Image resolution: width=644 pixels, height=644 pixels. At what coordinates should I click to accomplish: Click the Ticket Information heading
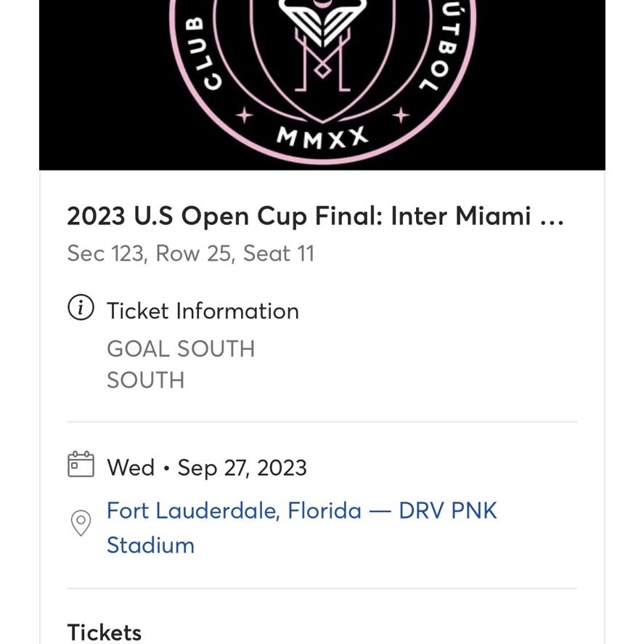[x=203, y=311]
